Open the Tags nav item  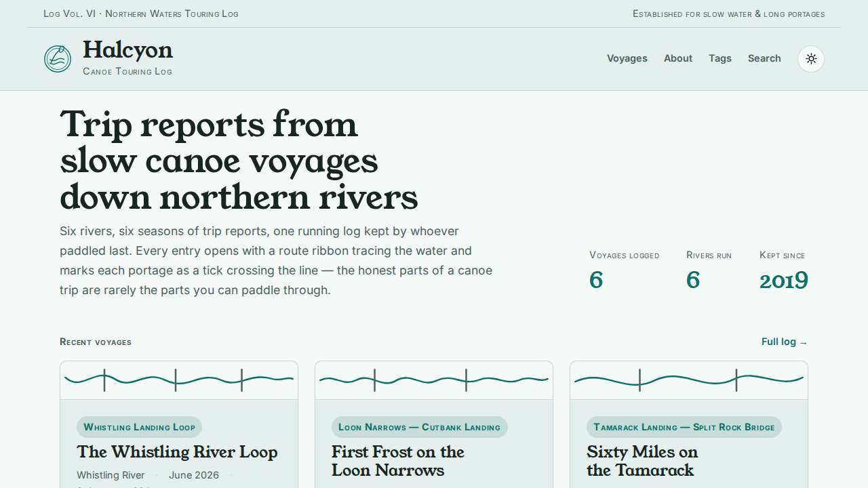(720, 58)
